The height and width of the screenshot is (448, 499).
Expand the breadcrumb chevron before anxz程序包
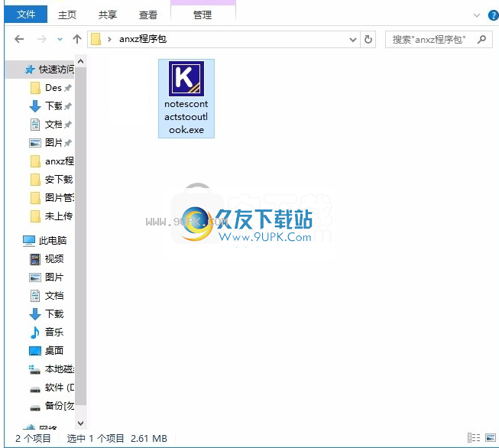109,40
